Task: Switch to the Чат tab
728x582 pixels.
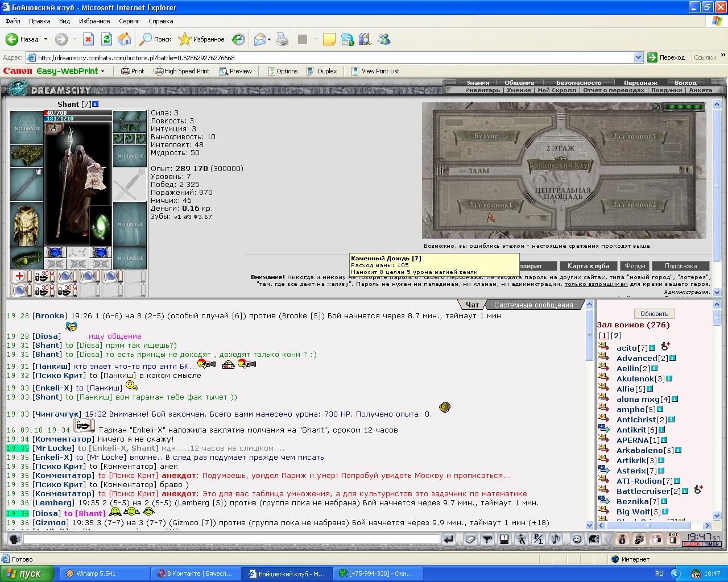Action: (472, 305)
